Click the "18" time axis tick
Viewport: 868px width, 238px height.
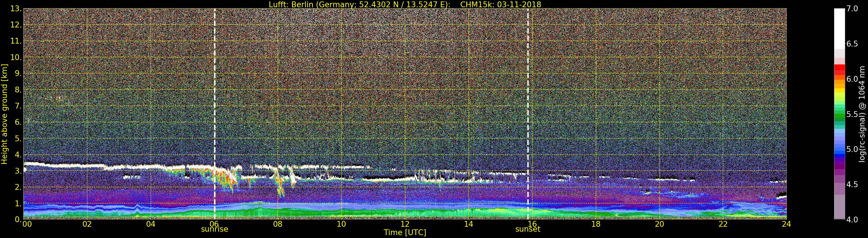tap(596, 224)
